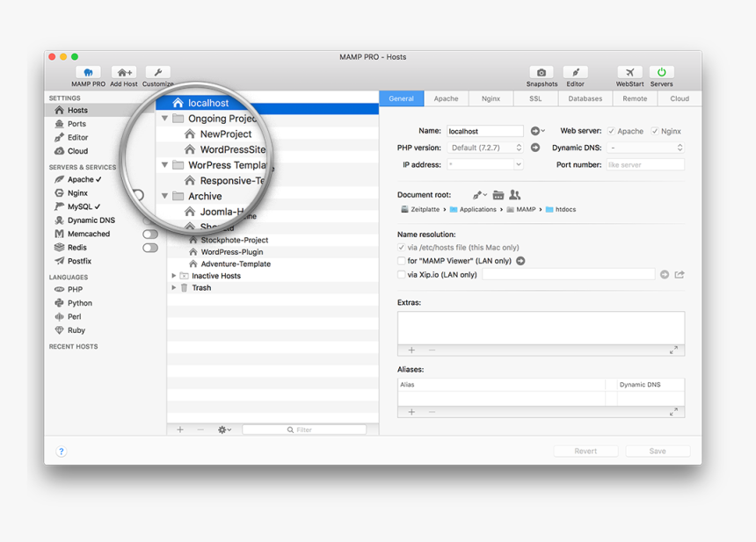Expand the Inactive Hosts group
The image size is (756, 542).
pyautogui.click(x=174, y=276)
